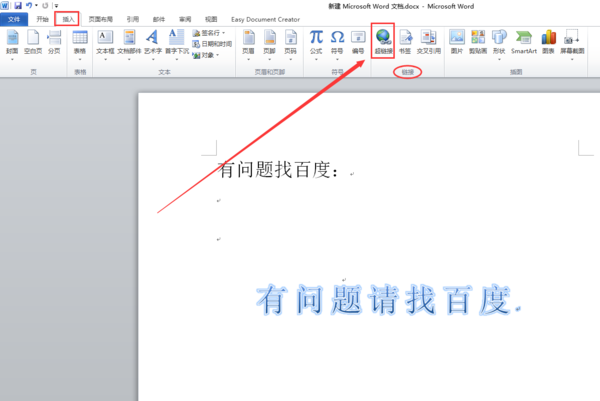This screenshot has width=600, height=401.
Task: Undo the last action
Action: pos(29,6)
